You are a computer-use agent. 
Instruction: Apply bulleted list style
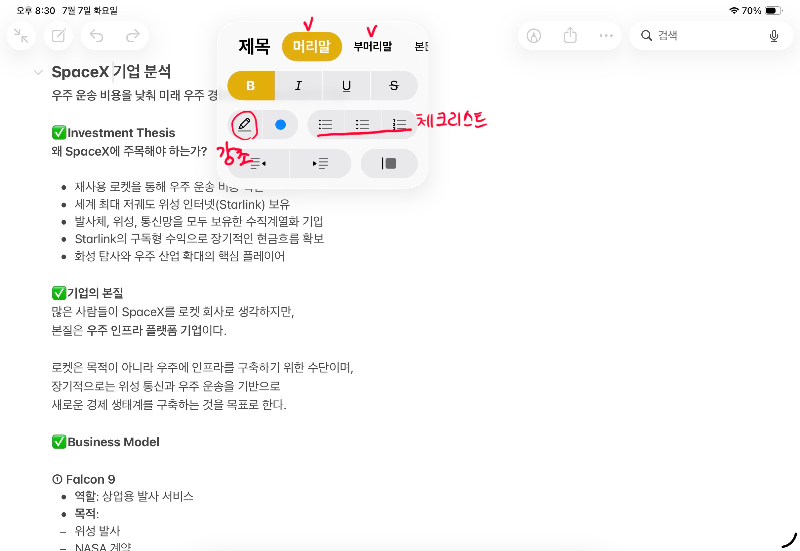click(x=325, y=124)
